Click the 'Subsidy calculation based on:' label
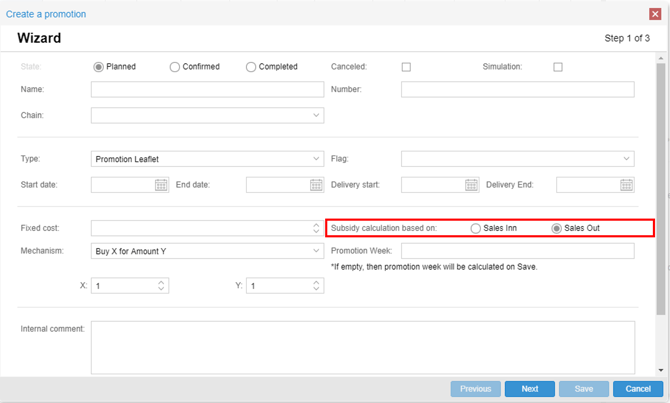 pos(384,228)
